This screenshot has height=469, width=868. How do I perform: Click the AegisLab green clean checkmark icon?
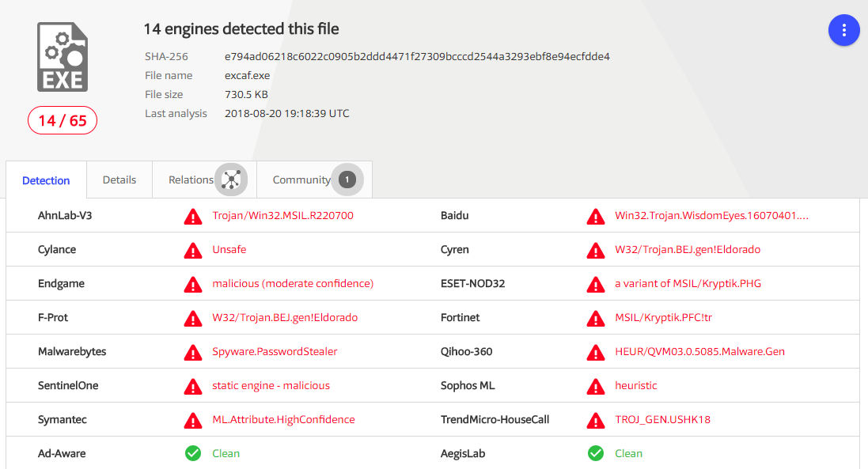[596, 453]
